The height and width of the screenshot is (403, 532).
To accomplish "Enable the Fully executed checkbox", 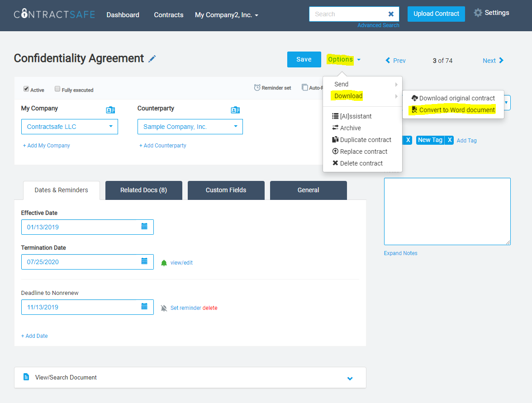I will [x=57, y=89].
